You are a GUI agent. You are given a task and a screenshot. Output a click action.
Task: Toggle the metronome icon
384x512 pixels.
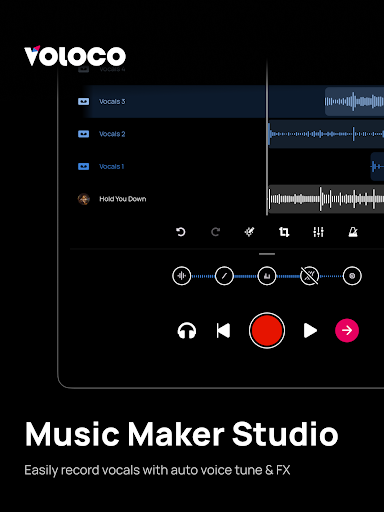(353, 232)
